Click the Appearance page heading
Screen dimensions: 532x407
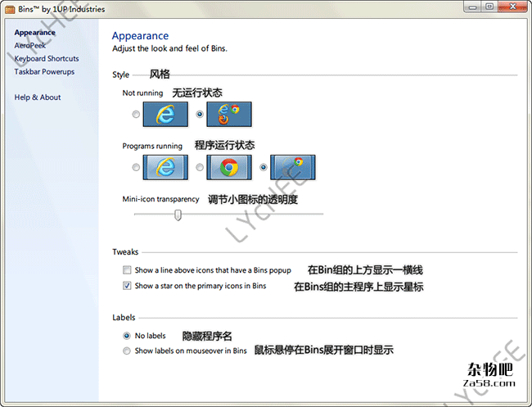pyautogui.click(x=140, y=36)
